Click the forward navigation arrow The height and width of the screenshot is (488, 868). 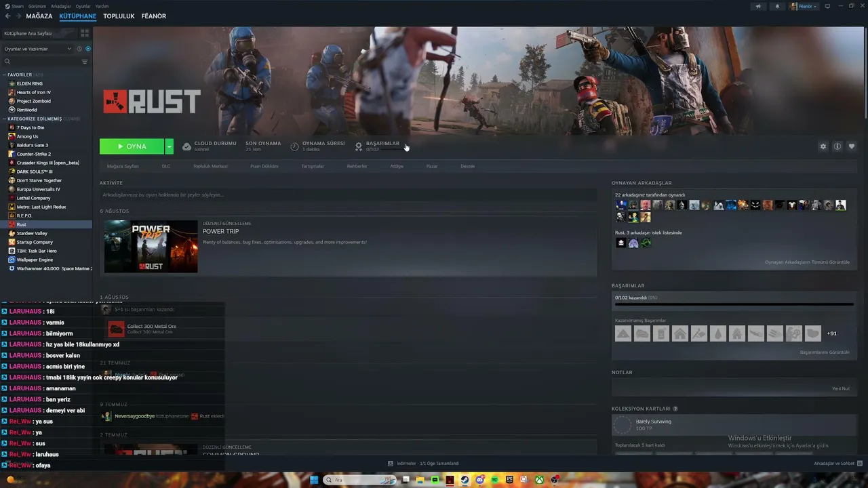pos(18,16)
